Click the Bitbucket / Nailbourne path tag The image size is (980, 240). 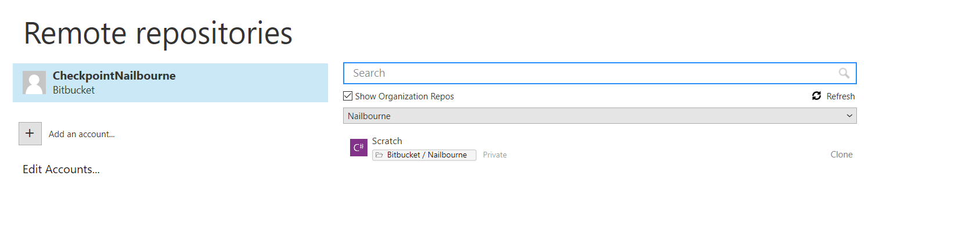[424, 155]
